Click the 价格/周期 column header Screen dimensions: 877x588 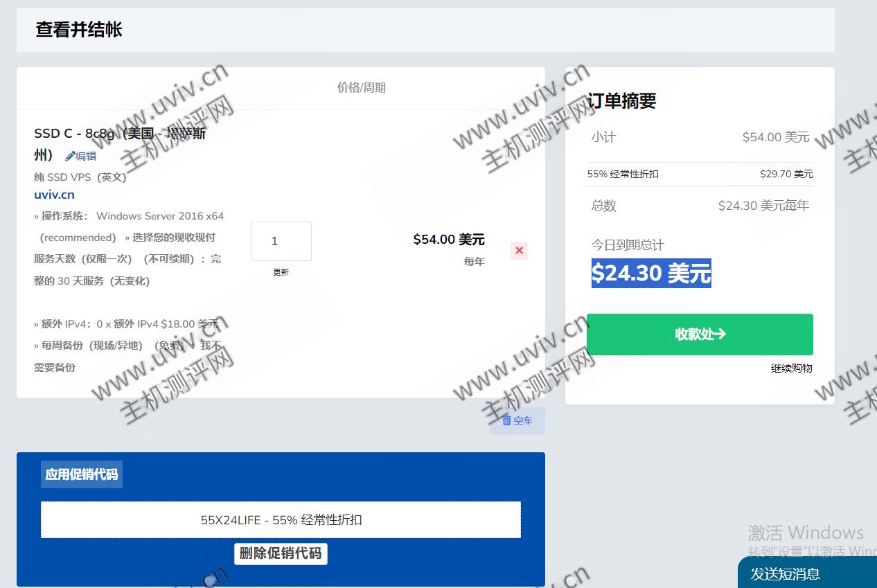click(x=361, y=87)
